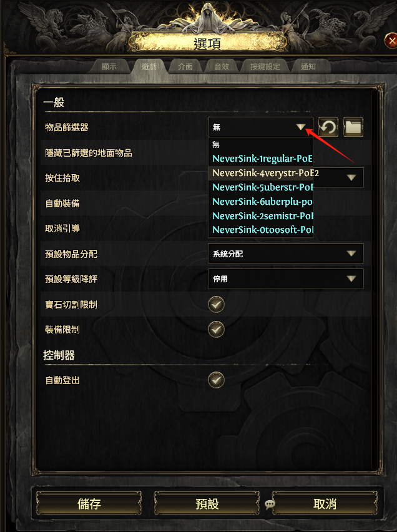Open the 音效 tab

(x=222, y=66)
